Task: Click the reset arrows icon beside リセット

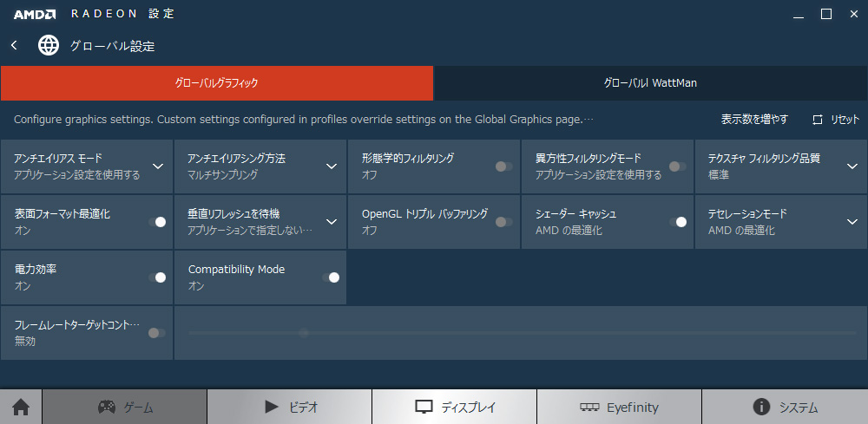Action: pos(818,120)
